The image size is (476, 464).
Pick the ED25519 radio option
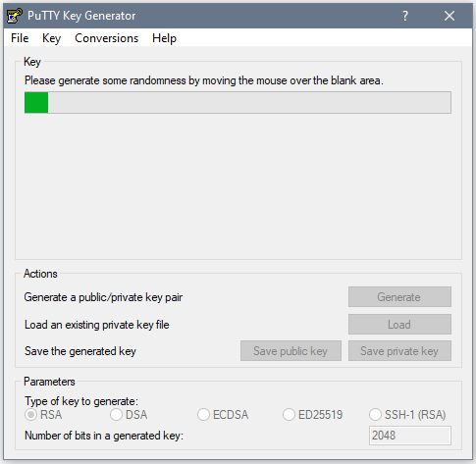coord(312,415)
